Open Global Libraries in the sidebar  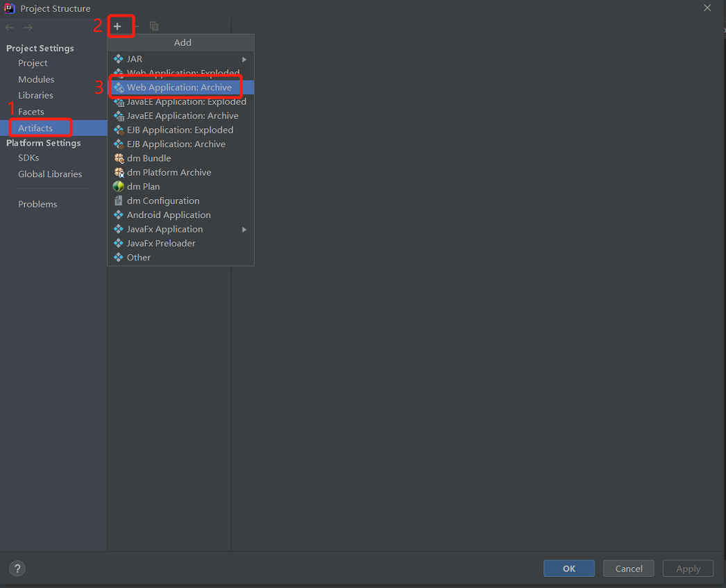tap(53, 174)
